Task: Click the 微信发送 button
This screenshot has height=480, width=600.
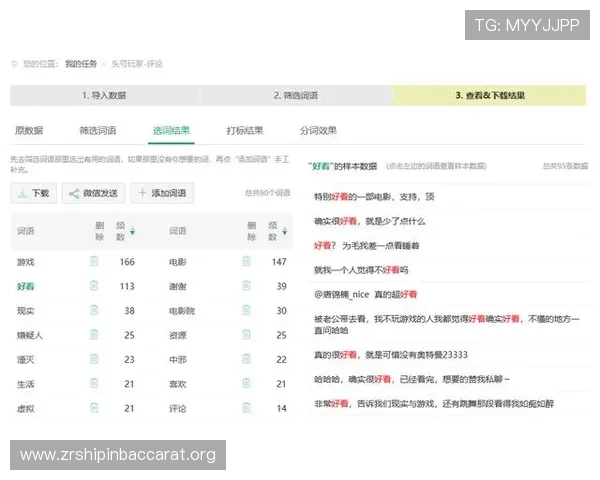Action: (94, 193)
